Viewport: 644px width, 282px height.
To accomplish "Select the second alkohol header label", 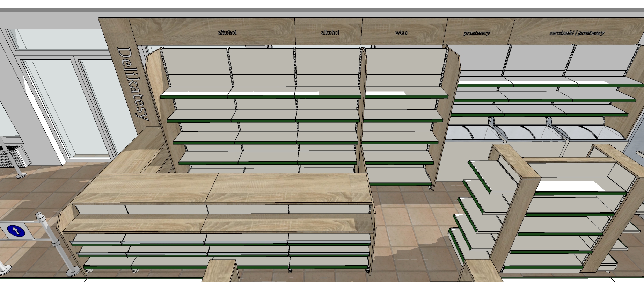I will pyautogui.click(x=330, y=32).
